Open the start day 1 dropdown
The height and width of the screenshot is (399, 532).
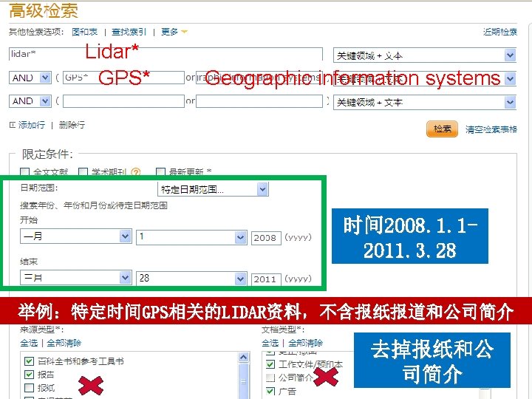click(x=191, y=237)
